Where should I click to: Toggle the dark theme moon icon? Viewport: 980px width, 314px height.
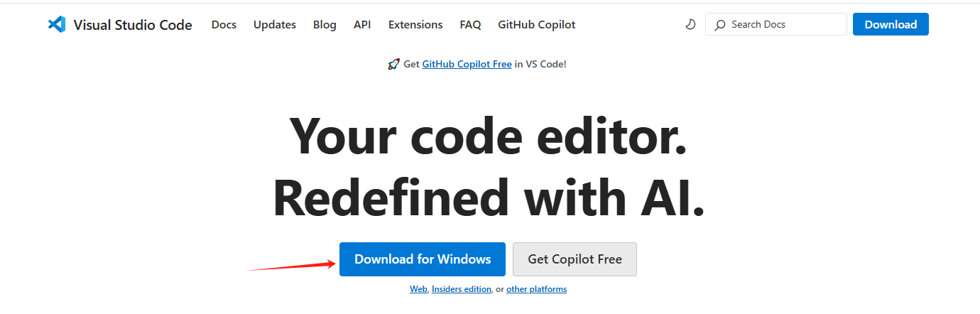point(690,24)
